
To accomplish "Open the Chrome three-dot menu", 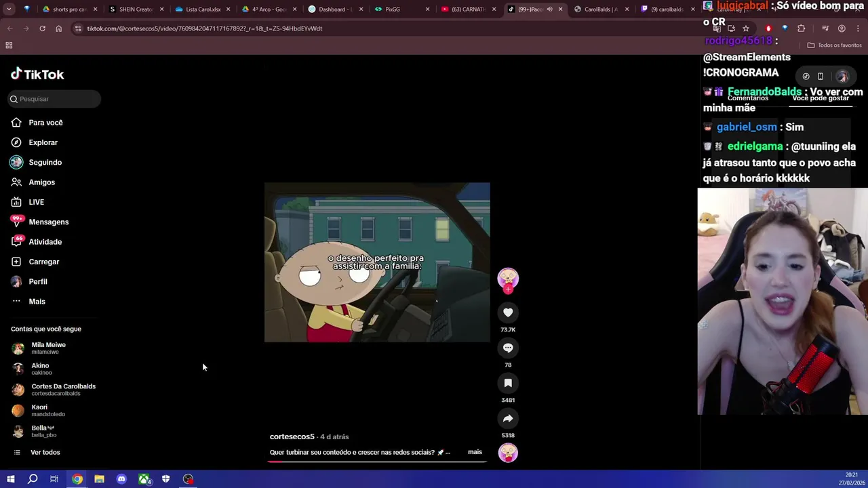I will click(858, 28).
